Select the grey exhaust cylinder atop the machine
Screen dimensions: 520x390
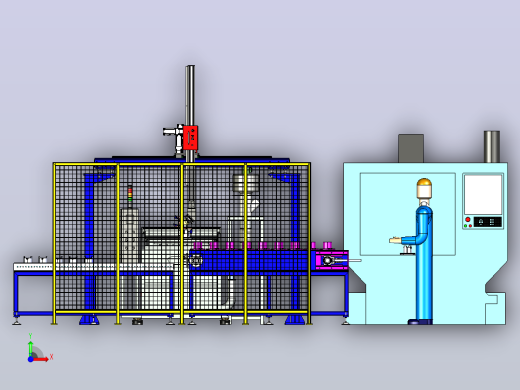point(492,147)
